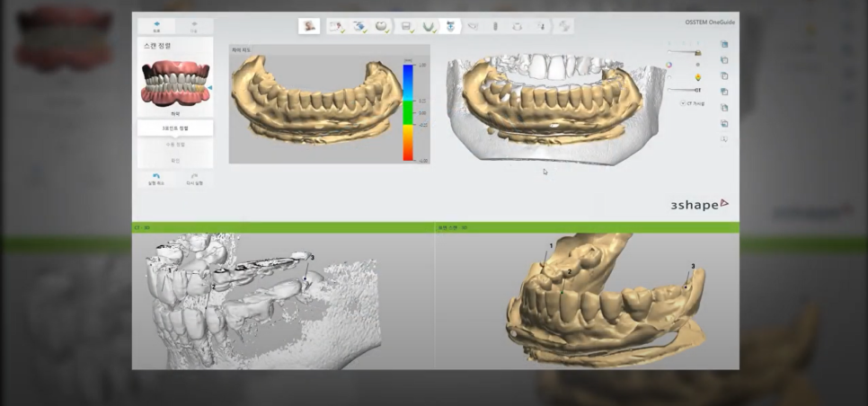The width and height of the screenshot is (868, 406).
Task: Click the top view-cube icon in right toolbar
Action: point(723,45)
